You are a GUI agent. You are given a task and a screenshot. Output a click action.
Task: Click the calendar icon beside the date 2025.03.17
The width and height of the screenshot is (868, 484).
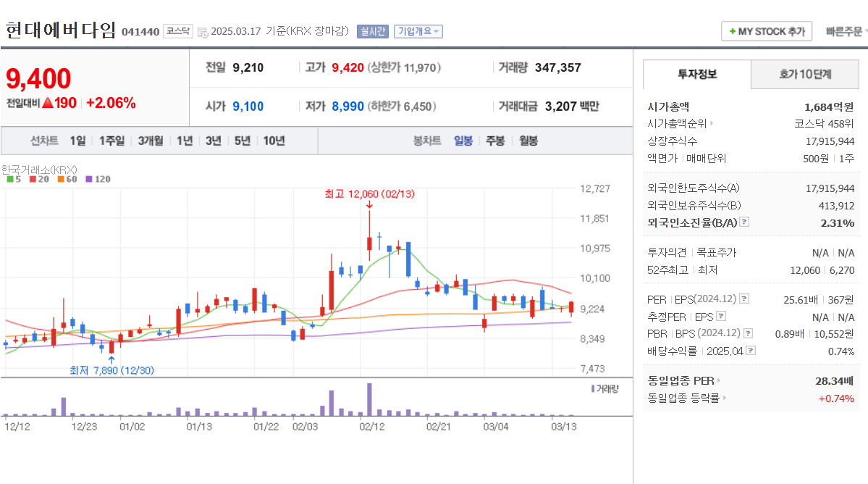(203, 32)
